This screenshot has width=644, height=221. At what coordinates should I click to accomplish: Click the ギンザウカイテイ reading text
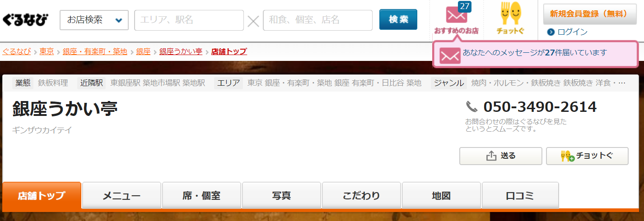(42, 130)
